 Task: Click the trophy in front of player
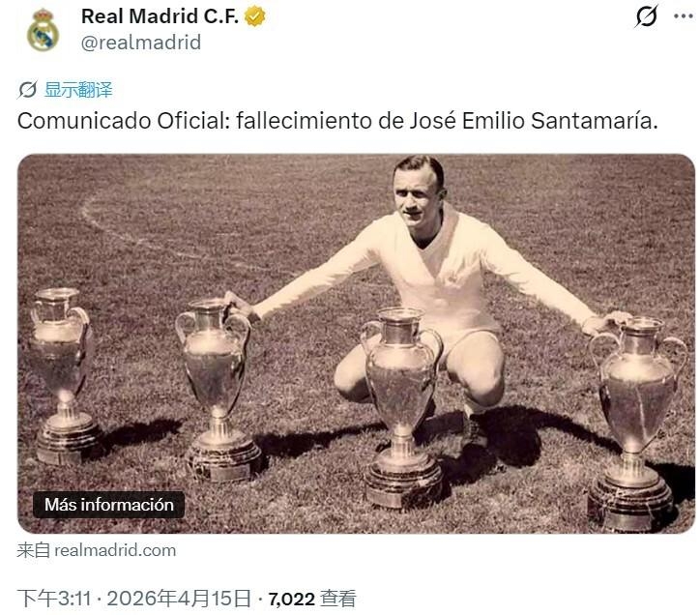click(402, 407)
